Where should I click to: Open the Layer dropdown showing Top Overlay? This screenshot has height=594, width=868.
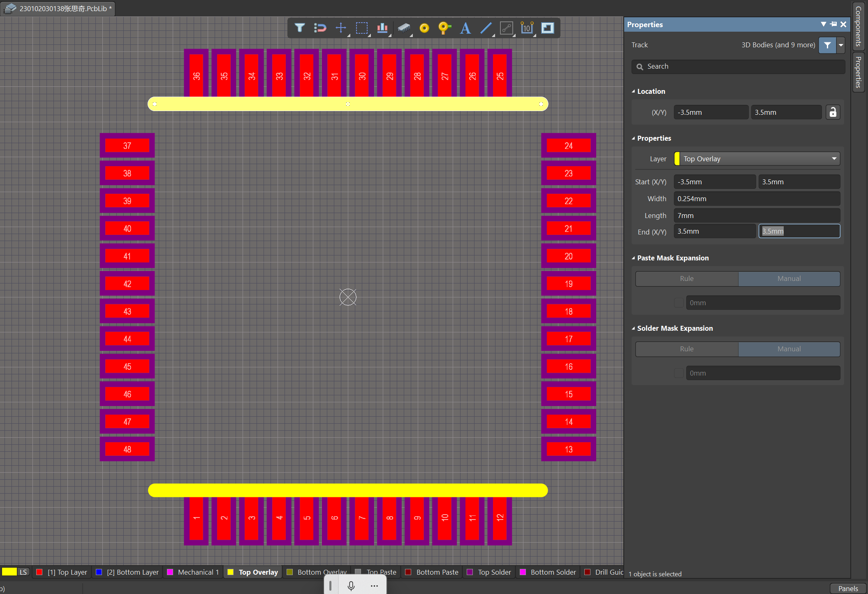757,159
